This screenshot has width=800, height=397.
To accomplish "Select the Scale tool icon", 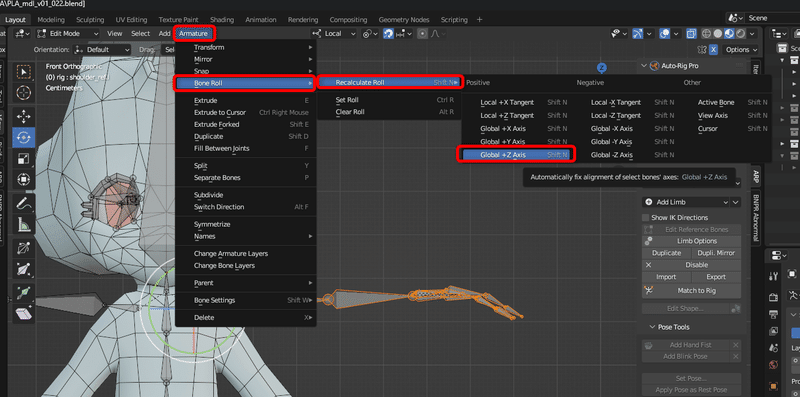I will (x=23, y=159).
